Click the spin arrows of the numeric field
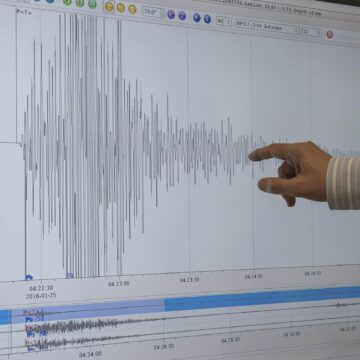This screenshot has height=360, width=360. [162, 13]
